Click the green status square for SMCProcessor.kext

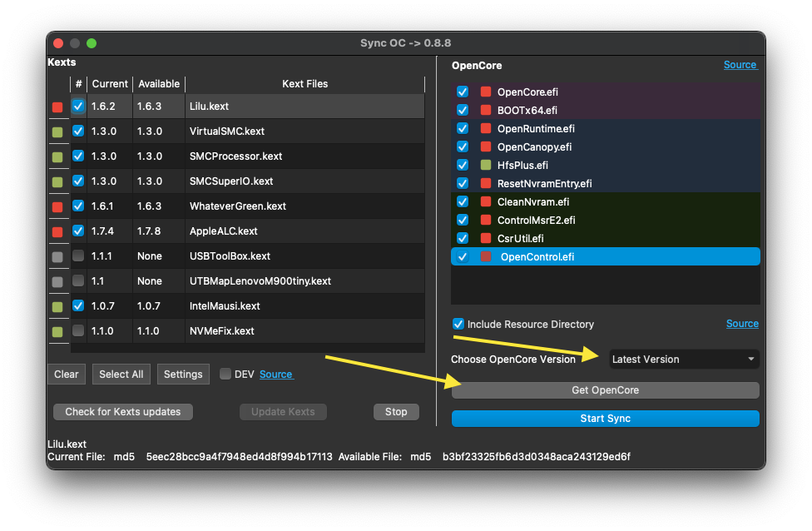[x=57, y=157]
